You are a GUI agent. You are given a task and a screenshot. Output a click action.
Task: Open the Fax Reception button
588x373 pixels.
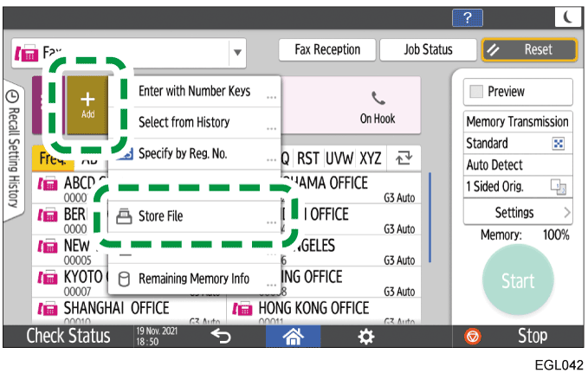[326, 50]
